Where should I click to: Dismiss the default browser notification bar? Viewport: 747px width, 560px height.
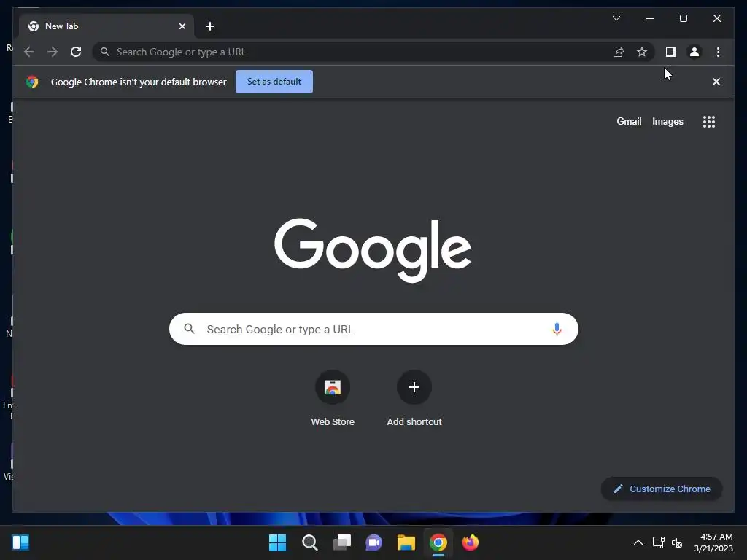tap(716, 82)
